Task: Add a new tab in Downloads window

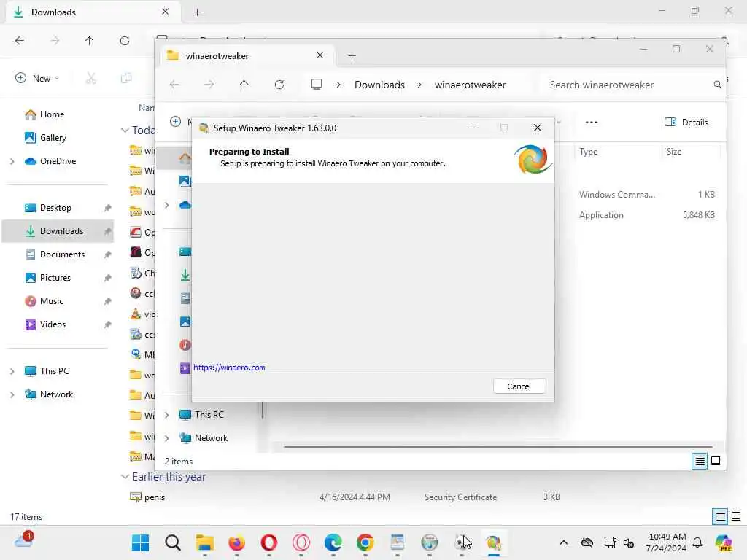Action: click(197, 12)
